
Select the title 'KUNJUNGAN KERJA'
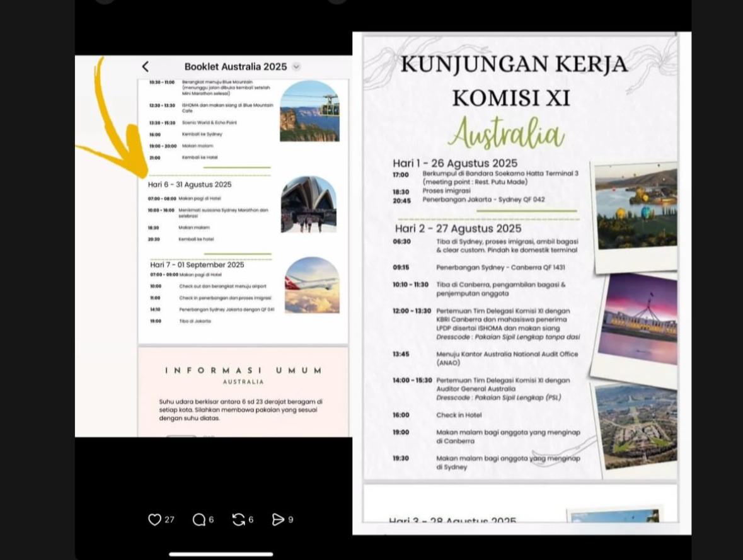coord(514,64)
